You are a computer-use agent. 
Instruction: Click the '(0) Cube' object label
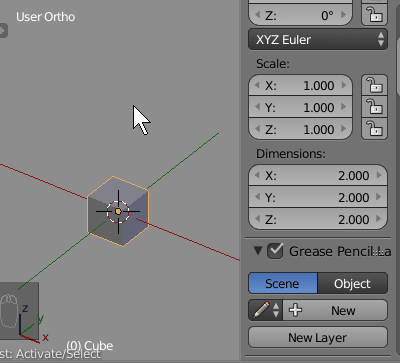[x=90, y=346]
